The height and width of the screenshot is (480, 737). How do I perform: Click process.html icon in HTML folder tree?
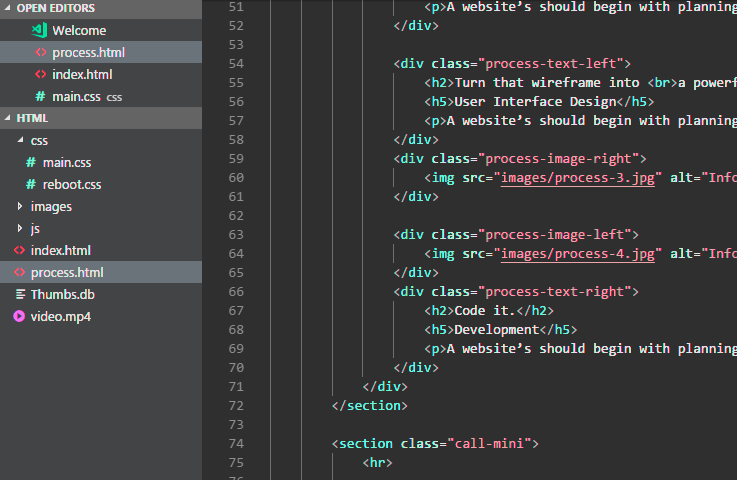(x=19, y=272)
